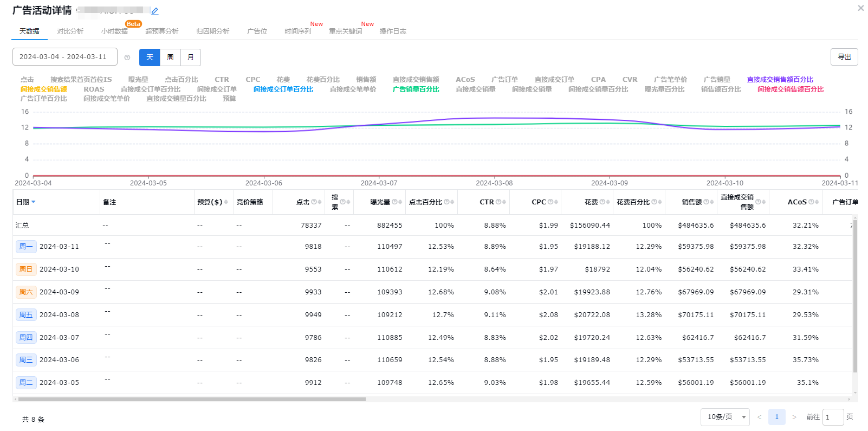This screenshot has width=868, height=431.
Task: Click page number 1 in pagination
Action: [x=776, y=417]
